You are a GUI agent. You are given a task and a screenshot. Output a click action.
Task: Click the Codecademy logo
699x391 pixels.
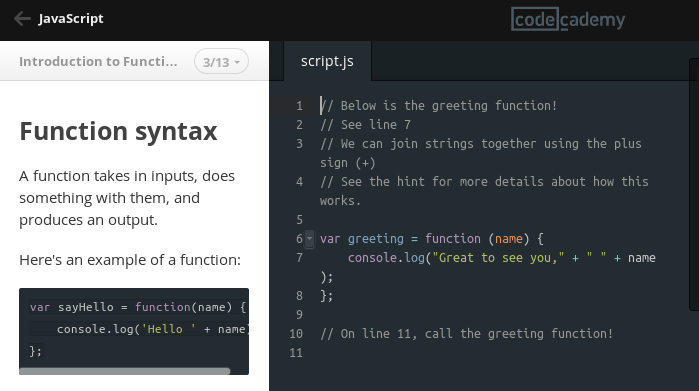coord(568,19)
